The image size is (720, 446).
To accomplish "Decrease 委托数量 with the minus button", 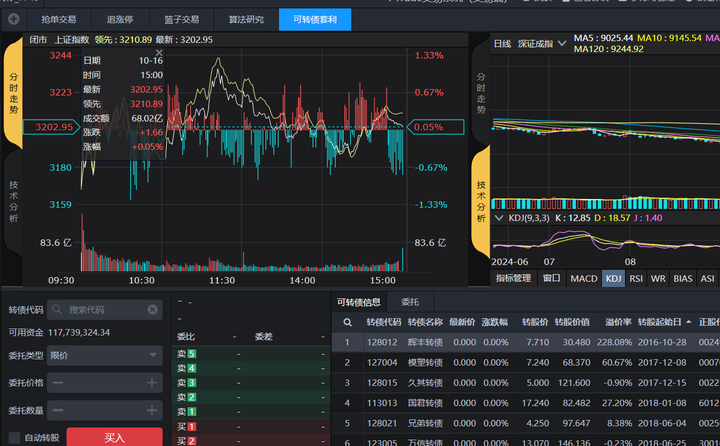I will 59,410.
